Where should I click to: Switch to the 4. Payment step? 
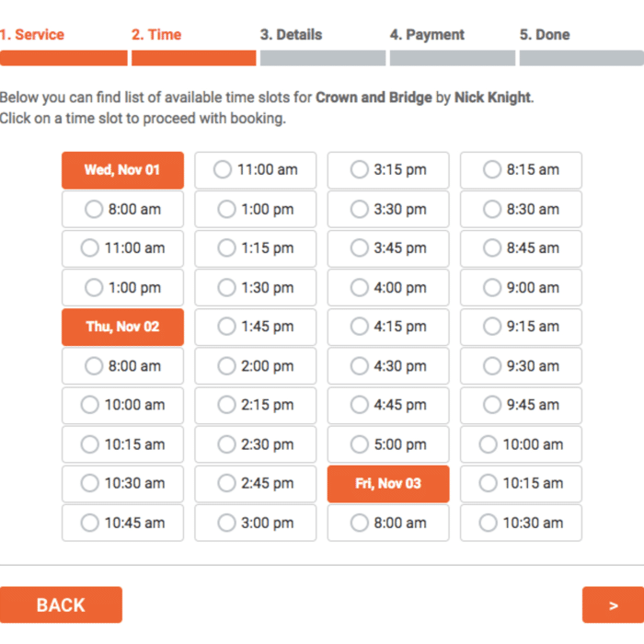(x=427, y=35)
